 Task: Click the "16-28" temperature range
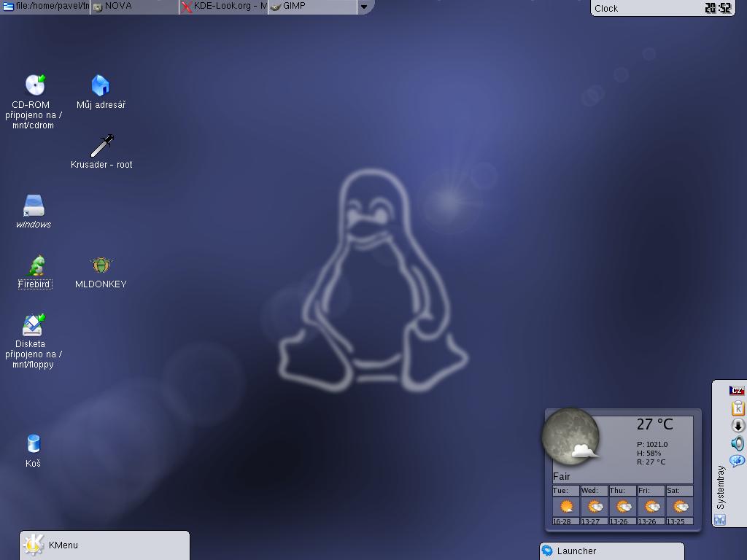(562, 521)
